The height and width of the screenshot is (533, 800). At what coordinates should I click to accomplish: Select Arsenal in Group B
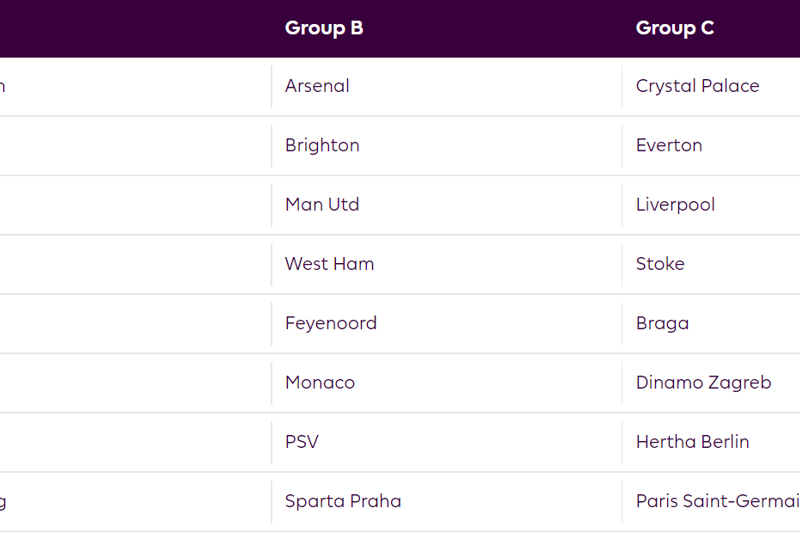click(x=317, y=86)
